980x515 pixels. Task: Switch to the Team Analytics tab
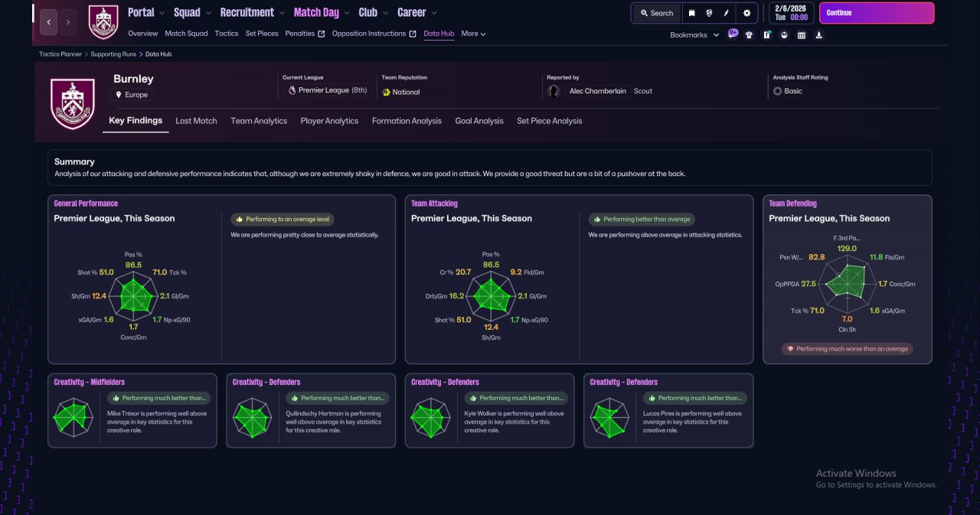[x=259, y=121]
